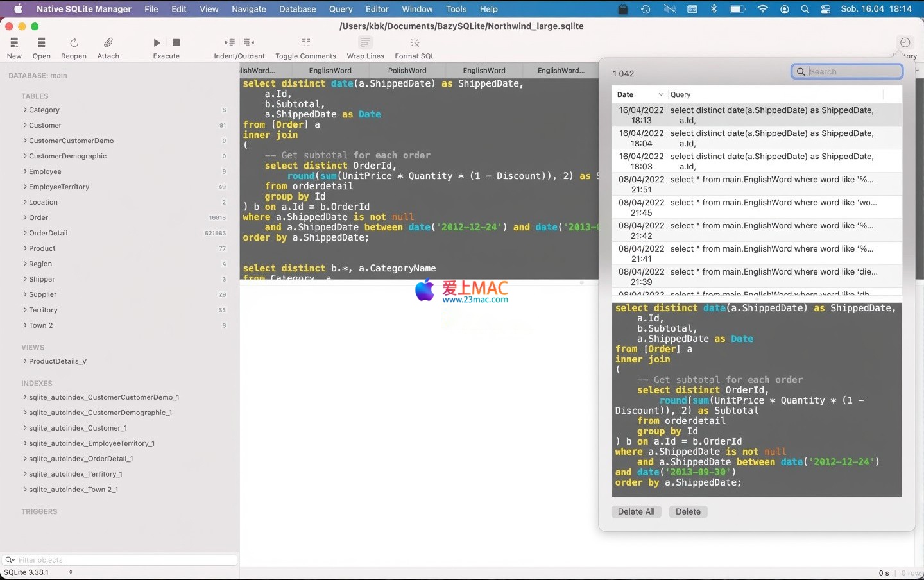Click the stop execution square icon
The width and height of the screenshot is (924, 580).
(176, 43)
